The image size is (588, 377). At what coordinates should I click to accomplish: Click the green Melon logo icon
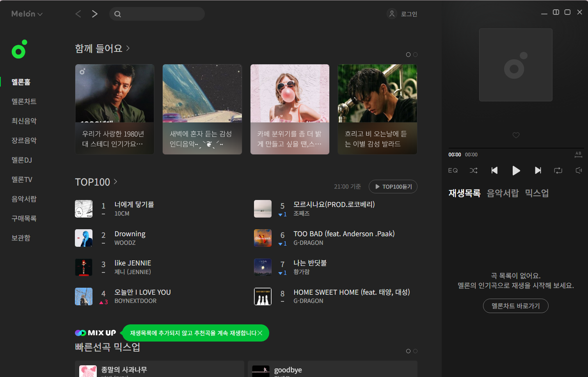19,49
